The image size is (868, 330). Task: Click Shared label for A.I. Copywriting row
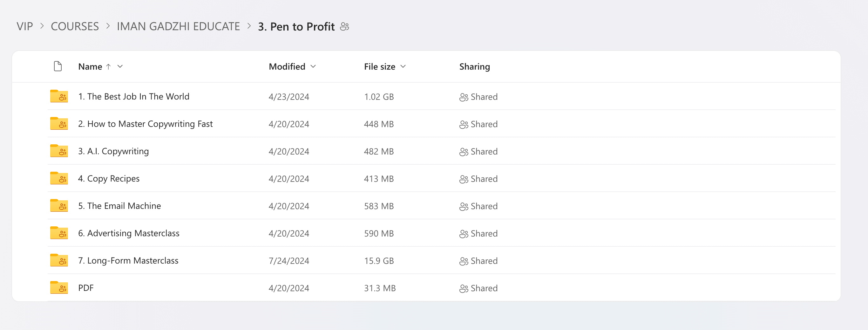[x=484, y=151]
